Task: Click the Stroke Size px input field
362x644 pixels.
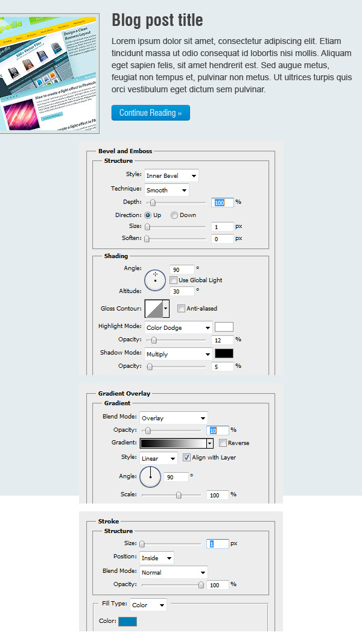Action: [x=217, y=544]
